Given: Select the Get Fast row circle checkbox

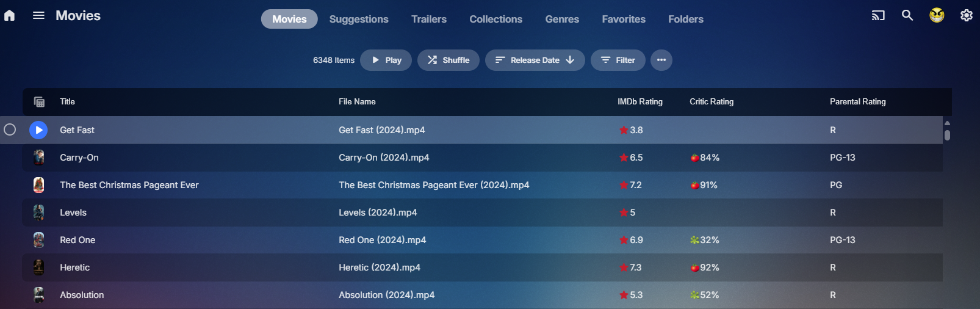Looking at the screenshot, I should tap(10, 129).
